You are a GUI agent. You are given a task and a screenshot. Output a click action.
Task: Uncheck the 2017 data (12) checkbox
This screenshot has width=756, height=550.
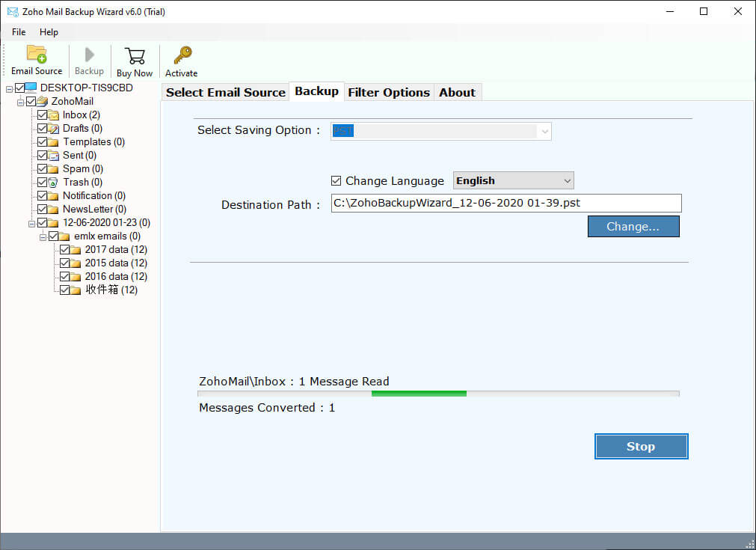point(64,249)
